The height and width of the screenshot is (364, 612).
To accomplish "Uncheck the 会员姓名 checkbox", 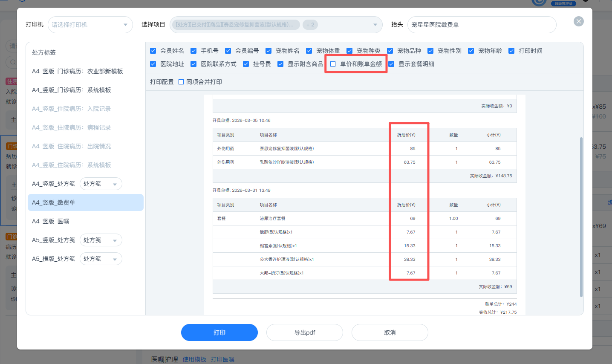I will click(x=153, y=51).
